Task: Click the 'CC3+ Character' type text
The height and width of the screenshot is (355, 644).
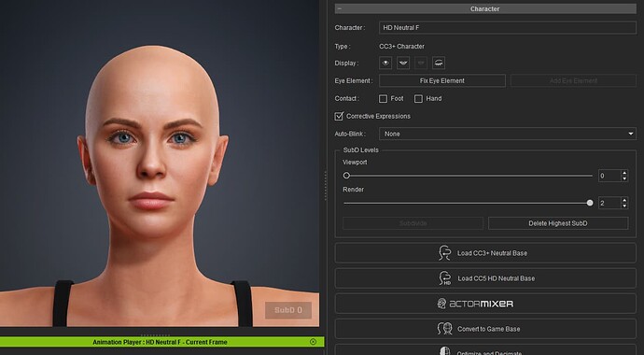Action: pyautogui.click(x=401, y=47)
